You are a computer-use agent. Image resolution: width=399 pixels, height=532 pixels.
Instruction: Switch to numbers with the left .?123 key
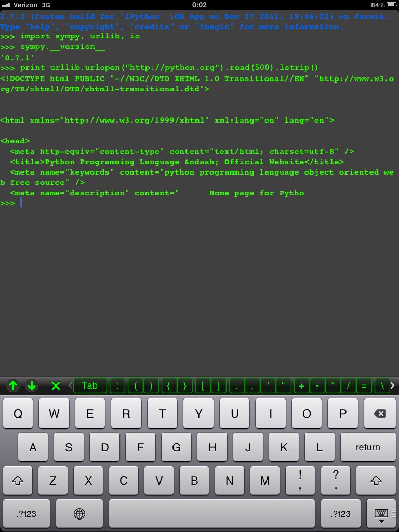coord(26,514)
